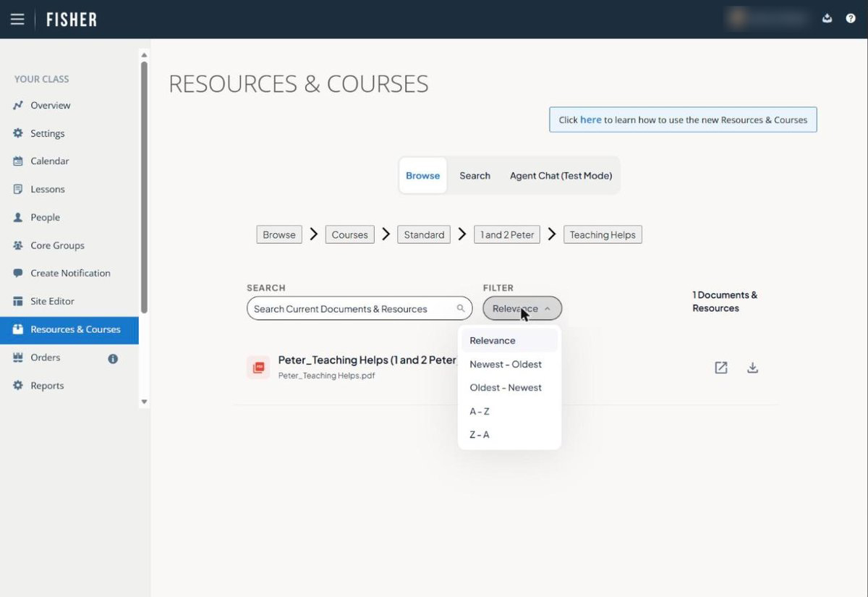This screenshot has height=597, width=868.
Task: Open the Peter_Teaching Helps document title
Action: (367, 360)
